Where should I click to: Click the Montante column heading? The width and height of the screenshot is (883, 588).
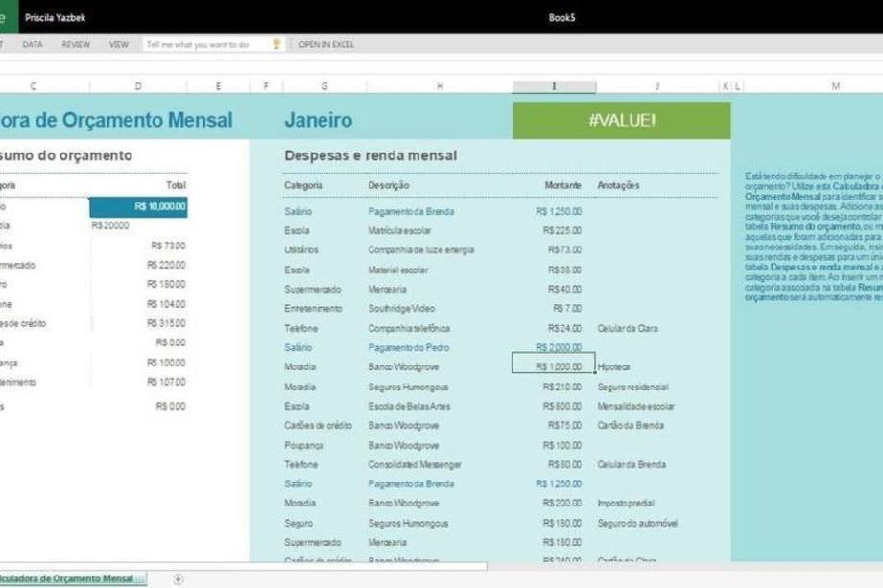[562, 185]
